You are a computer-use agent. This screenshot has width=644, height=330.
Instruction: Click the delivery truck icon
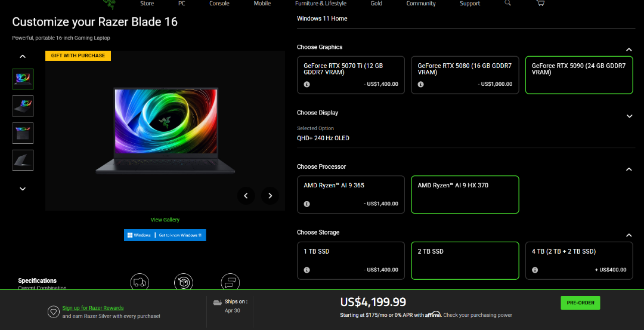[140, 282]
